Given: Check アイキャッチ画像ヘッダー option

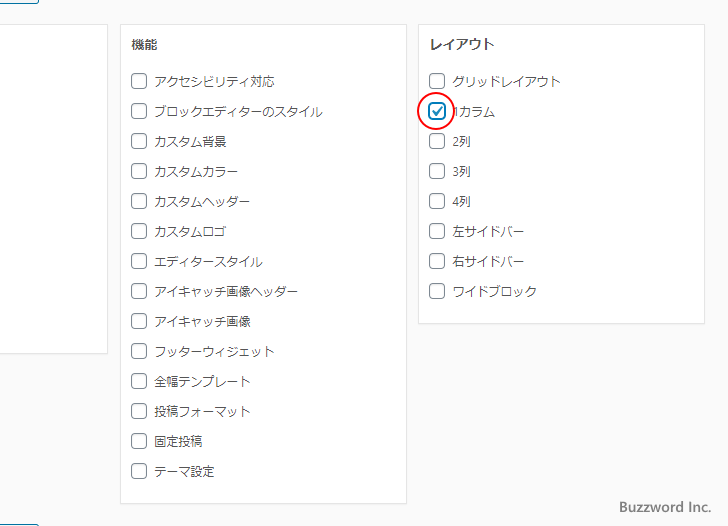Looking at the screenshot, I should coord(139,291).
